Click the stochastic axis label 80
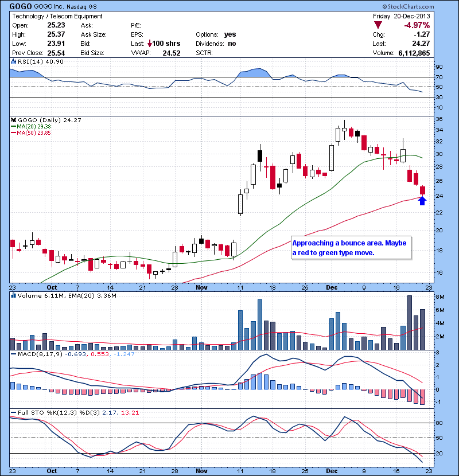The height and width of the screenshot is (476, 459). 439,423
